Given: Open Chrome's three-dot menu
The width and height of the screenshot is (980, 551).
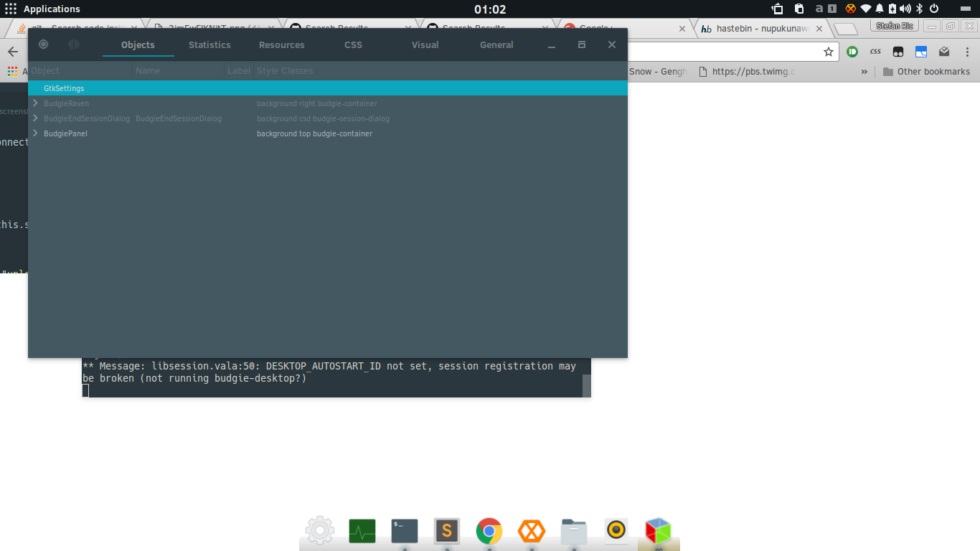Looking at the screenshot, I should (x=966, y=52).
